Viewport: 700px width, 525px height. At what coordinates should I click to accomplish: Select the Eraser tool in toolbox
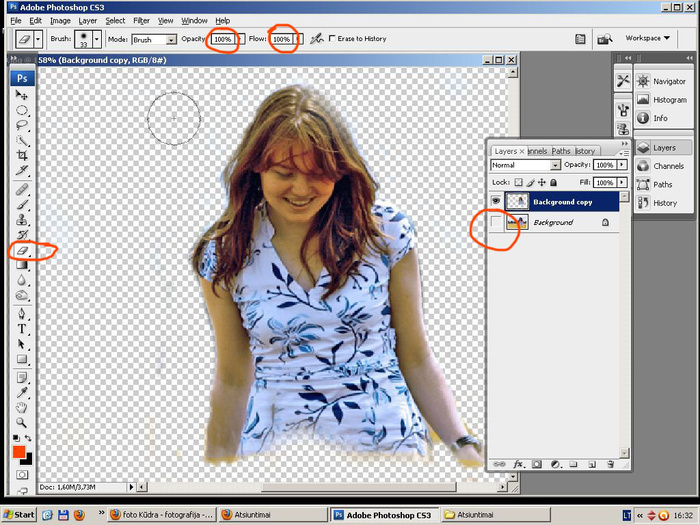click(x=22, y=251)
